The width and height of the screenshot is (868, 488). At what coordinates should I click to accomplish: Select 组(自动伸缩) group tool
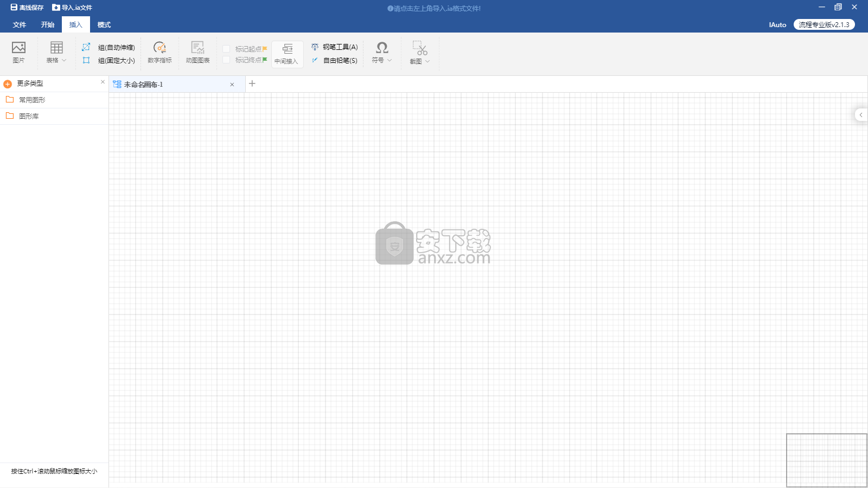108,48
